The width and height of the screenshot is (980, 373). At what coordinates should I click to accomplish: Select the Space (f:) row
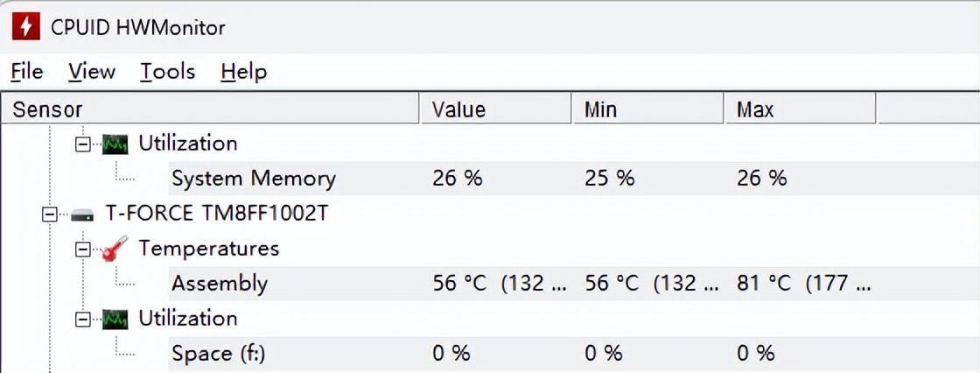[x=218, y=354]
